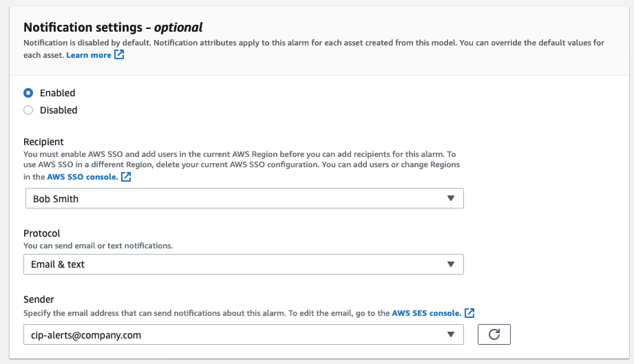Expand the Protocol dropdown arrow
Screen dimensions: 634x364
tap(451, 264)
